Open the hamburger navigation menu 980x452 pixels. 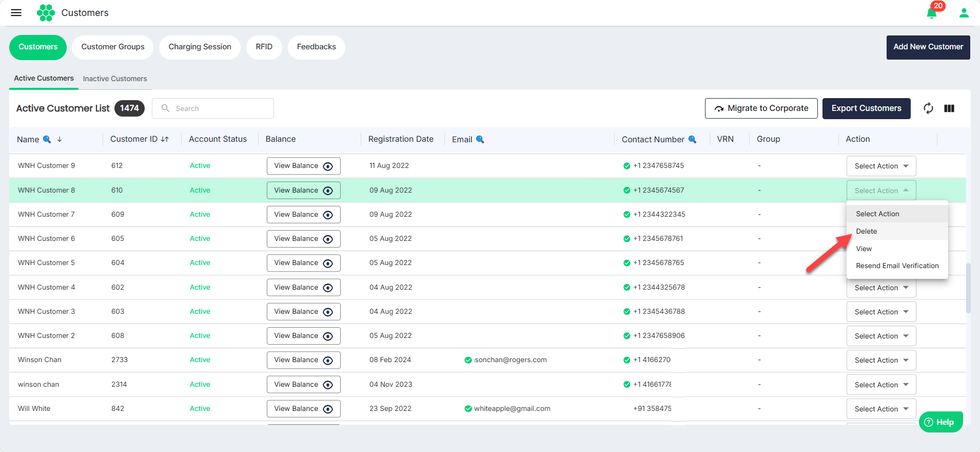[16, 13]
